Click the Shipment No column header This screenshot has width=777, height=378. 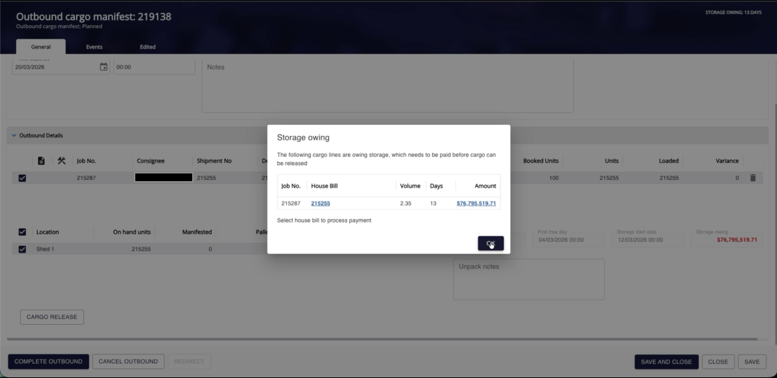214,161
